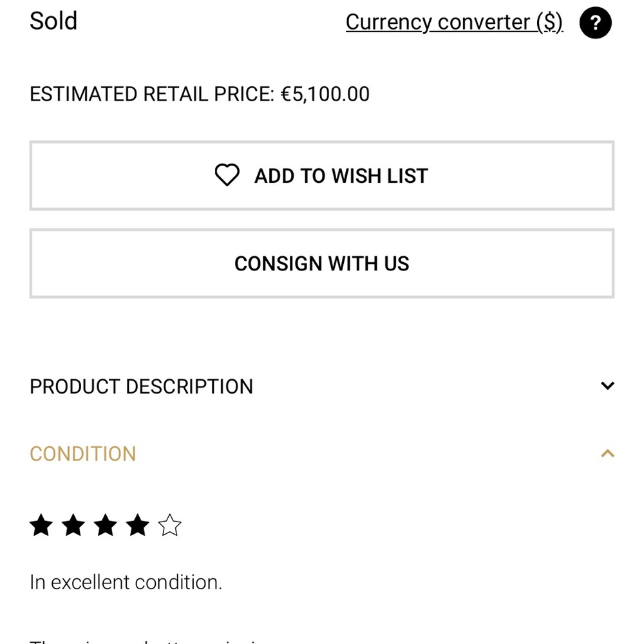This screenshot has height=644, width=644.
Task: Click the dollar symbol in Currency converter
Action: (549, 22)
